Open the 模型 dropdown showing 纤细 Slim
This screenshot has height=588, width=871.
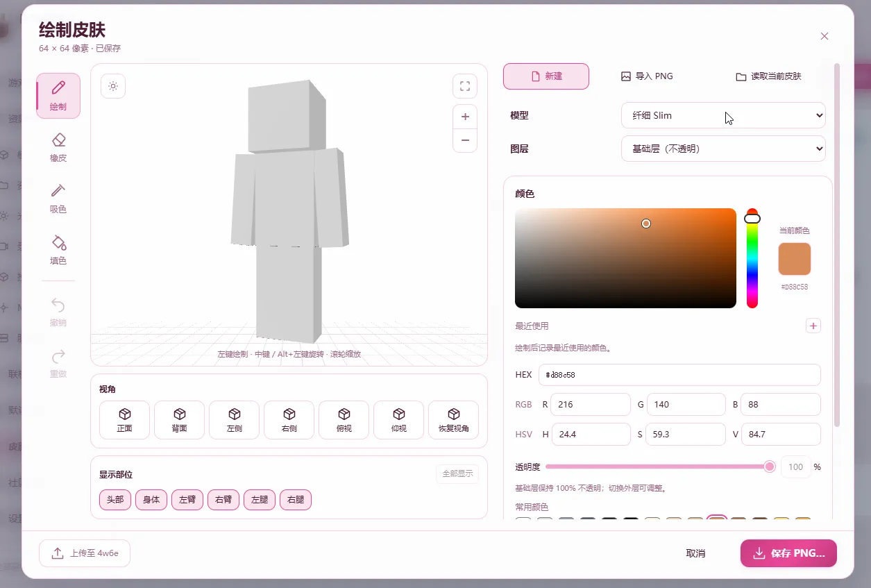tap(723, 115)
